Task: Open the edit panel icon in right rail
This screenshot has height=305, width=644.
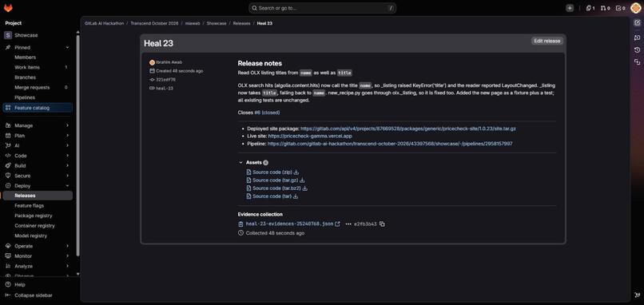Action: 637,23
